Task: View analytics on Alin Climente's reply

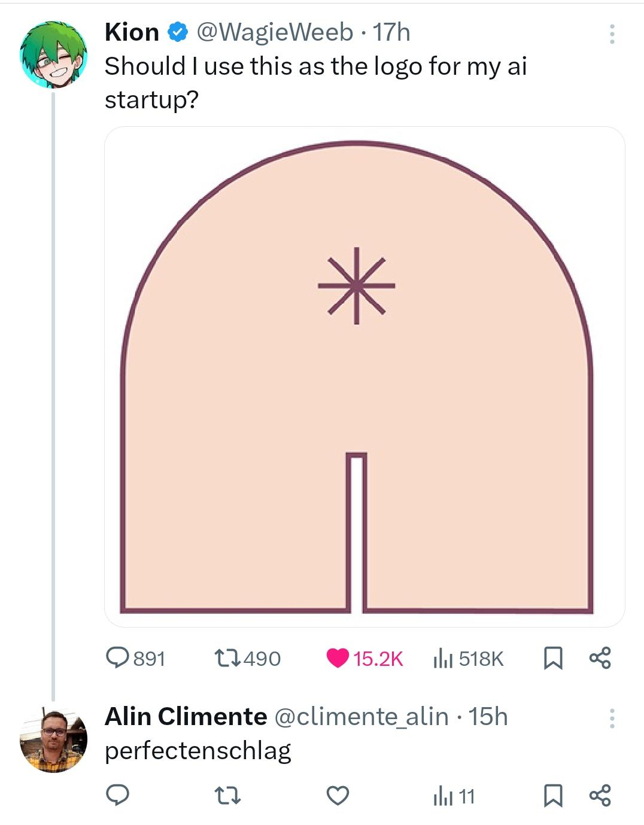Action: coord(442,796)
